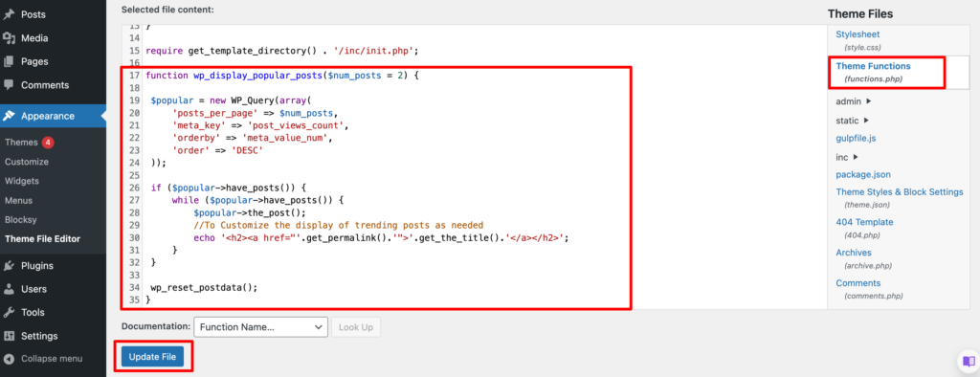Click the require get_template_directory line
The width and height of the screenshot is (980, 377).
click(281, 51)
